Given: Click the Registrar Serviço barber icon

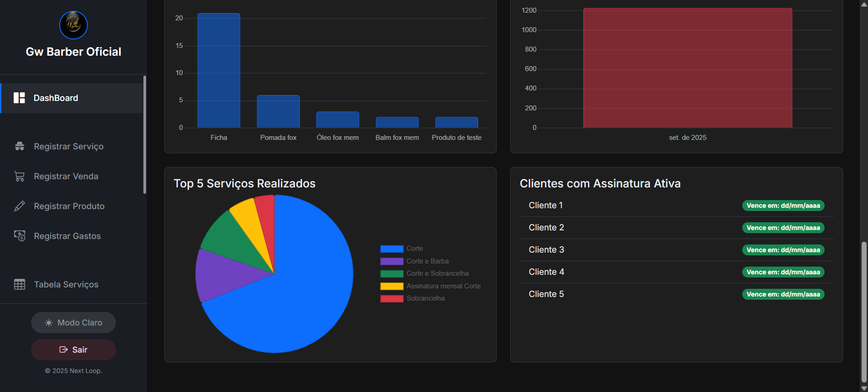Looking at the screenshot, I should point(19,146).
